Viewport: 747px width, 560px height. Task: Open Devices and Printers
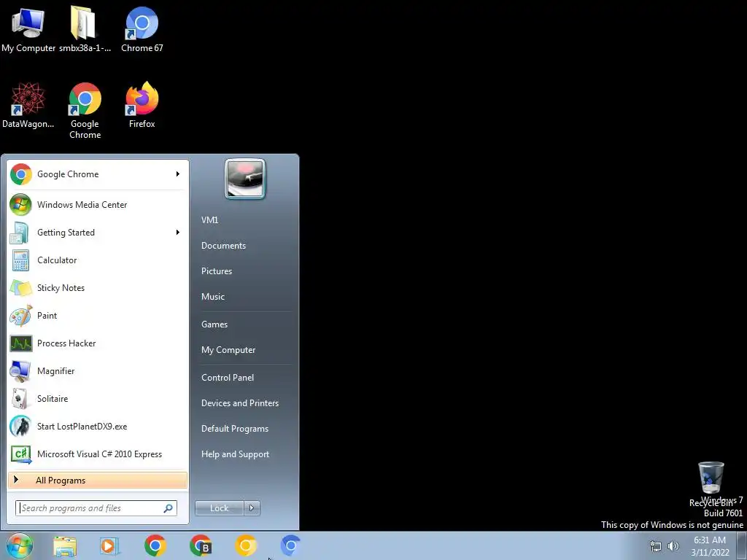pos(239,402)
